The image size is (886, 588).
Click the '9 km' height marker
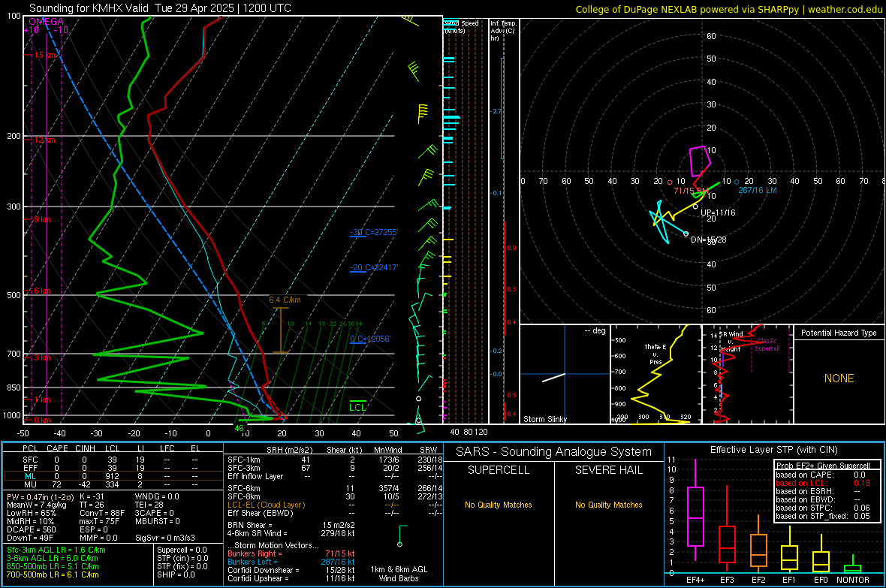point(42,219)
